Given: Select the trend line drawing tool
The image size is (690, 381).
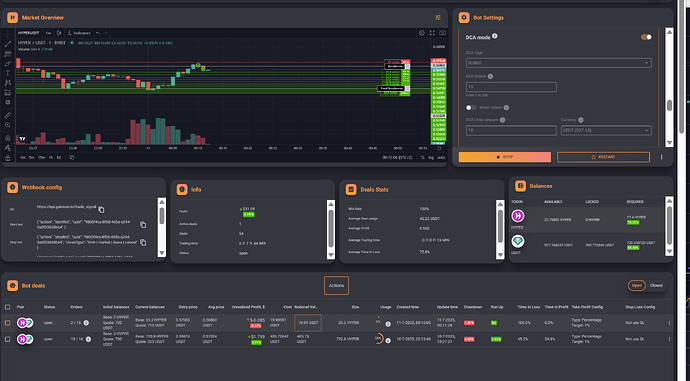Looking at the screenshot, I should click(7, 44).
